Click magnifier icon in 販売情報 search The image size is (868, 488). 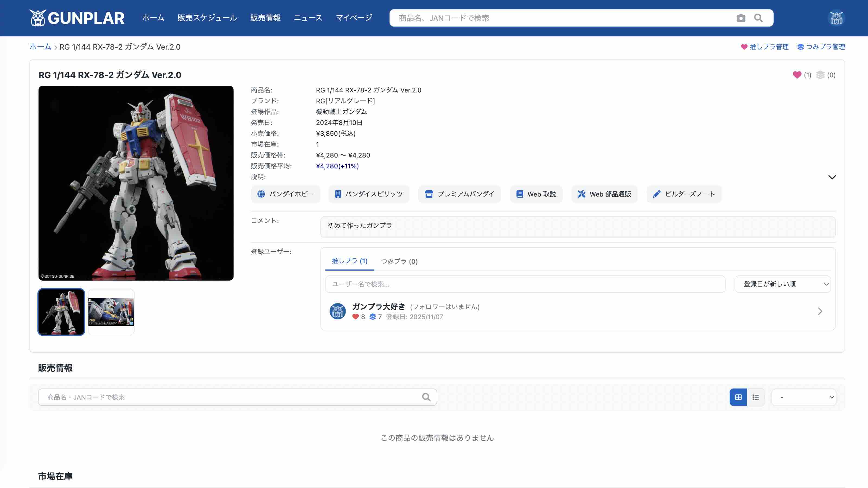[426, 397]
